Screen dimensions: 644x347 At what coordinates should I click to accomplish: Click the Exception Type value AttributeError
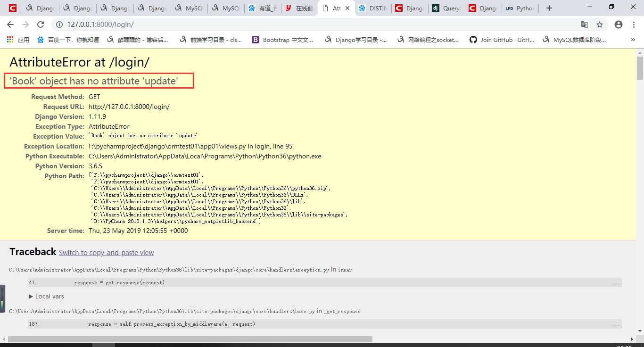[x=109, y=126]
